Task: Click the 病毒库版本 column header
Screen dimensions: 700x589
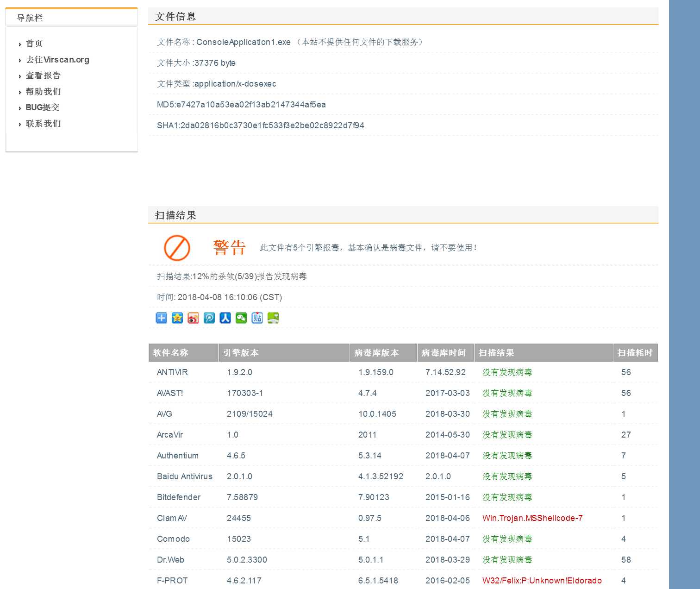Action: pyautogui.click(x=383, y=352)
